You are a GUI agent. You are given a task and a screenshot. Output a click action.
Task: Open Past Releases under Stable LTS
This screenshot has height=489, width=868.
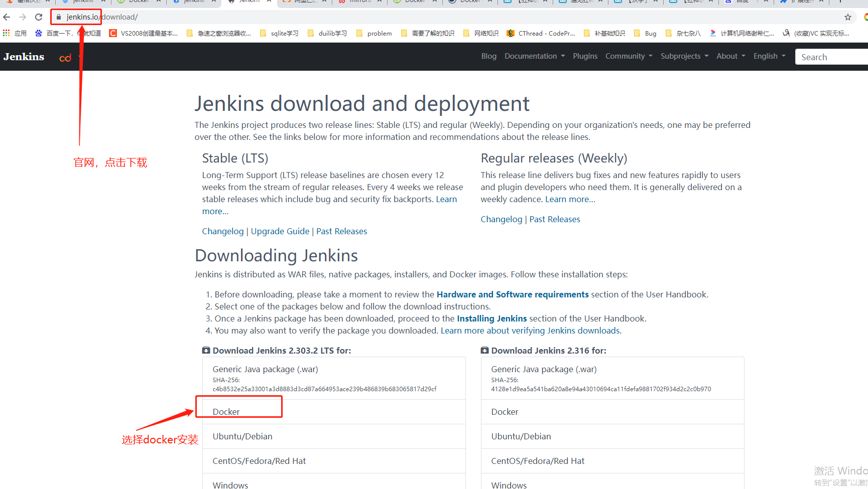point(342,231)
